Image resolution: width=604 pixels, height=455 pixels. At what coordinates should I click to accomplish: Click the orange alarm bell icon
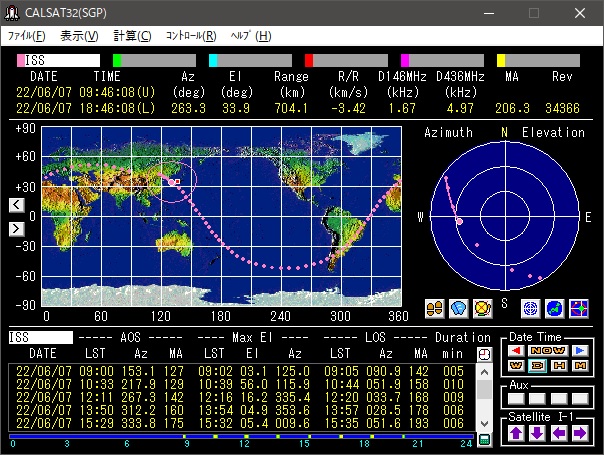point(483,307)
